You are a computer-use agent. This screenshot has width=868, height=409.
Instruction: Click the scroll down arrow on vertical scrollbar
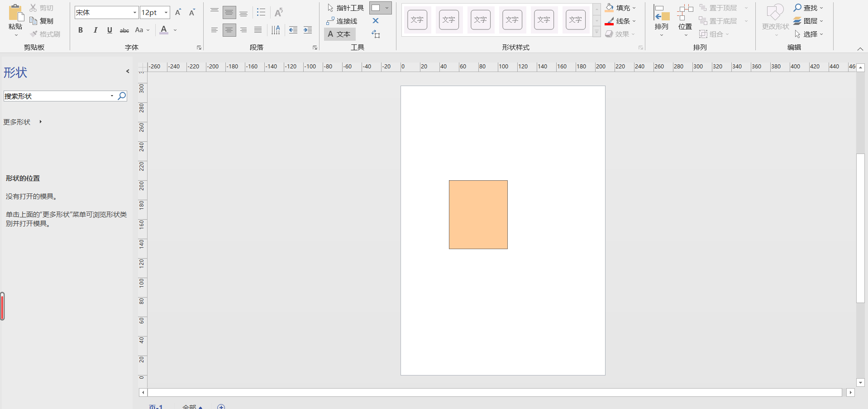861,383
